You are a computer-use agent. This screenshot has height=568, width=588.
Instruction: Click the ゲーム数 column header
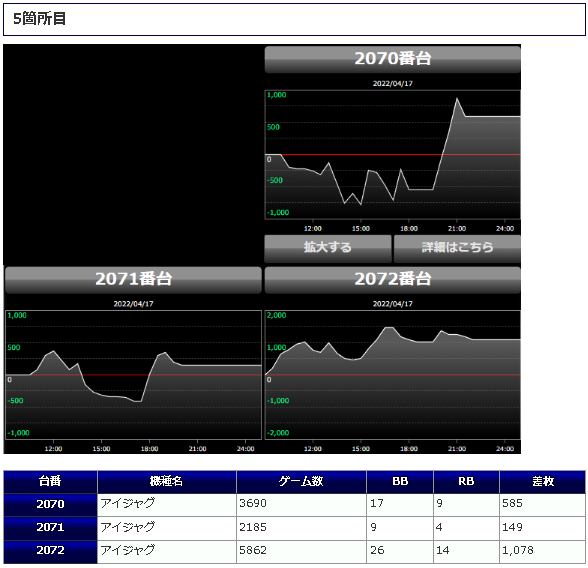(x=301, y=482)
